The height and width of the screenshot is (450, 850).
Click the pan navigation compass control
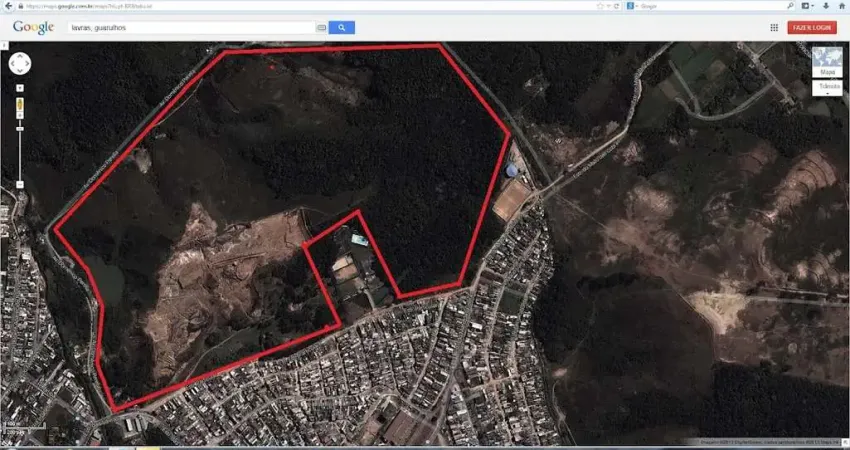[20, 64]
